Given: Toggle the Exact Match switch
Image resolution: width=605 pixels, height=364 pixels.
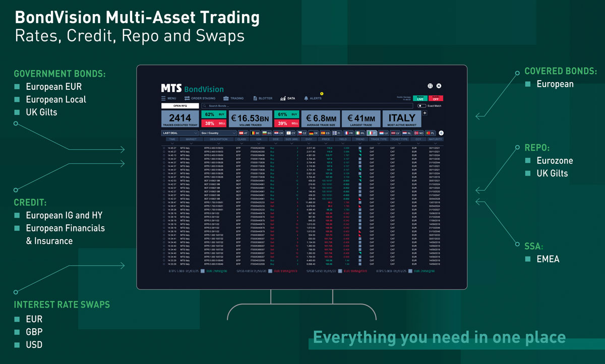Looking at the screenshot, I should (x=422, y=105).
